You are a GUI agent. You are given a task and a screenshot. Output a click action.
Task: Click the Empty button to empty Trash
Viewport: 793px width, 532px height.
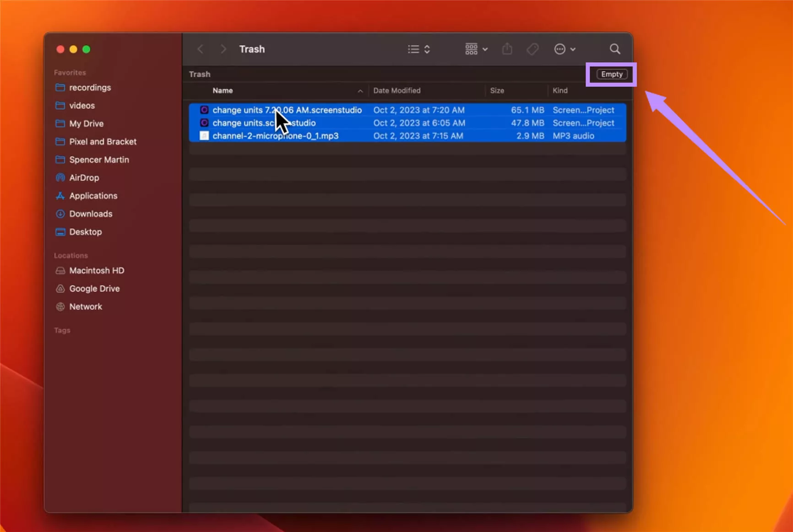click(611, 74)
